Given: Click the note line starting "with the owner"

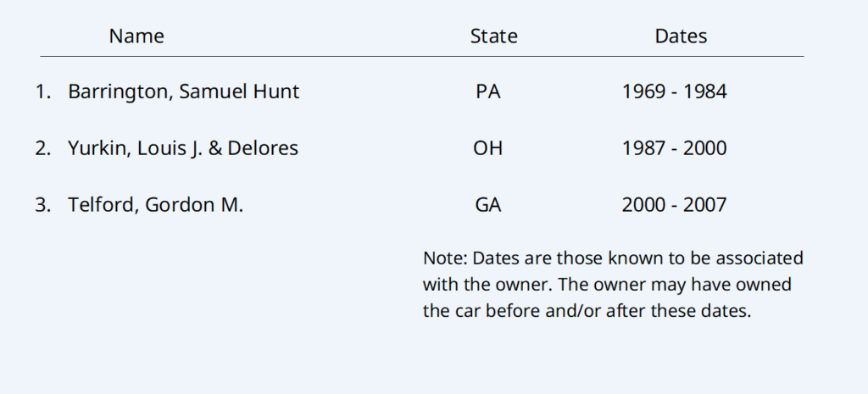Looking at the screenshot, I should coord(607,285).
